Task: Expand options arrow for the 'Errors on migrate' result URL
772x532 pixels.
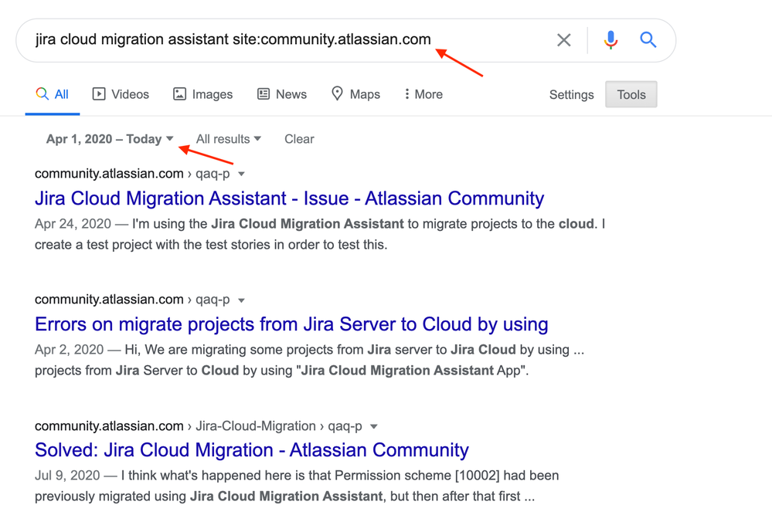Action: coord(241,300)
